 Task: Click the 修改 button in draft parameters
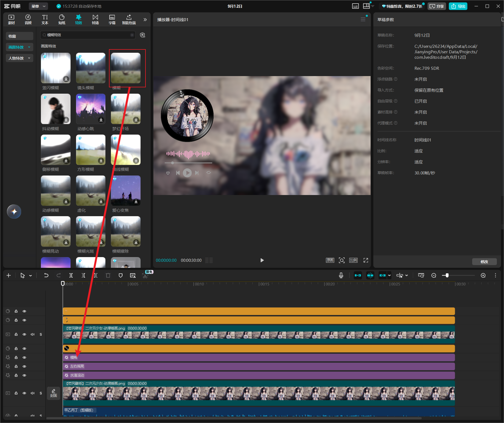(x=485, y=262)
